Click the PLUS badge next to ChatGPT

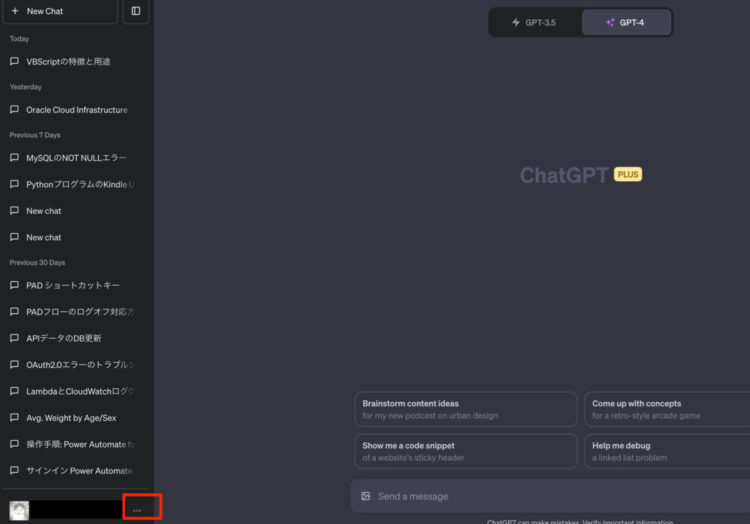(x=628, y=175)
